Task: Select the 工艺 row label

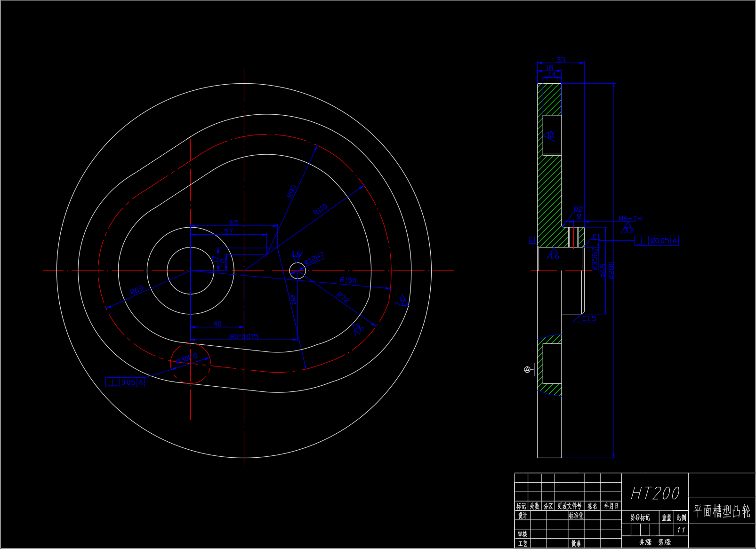Action: (x=523, y=543)
